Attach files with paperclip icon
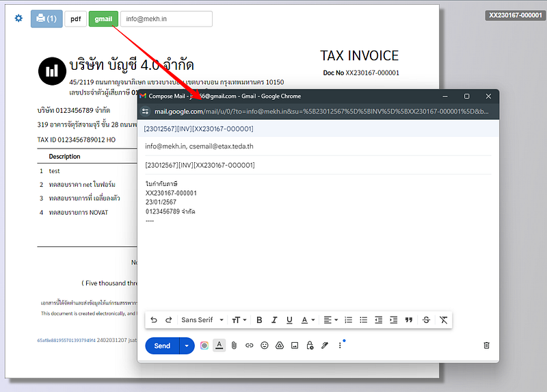Screen dimensions: 547x392 click(234, 345)
